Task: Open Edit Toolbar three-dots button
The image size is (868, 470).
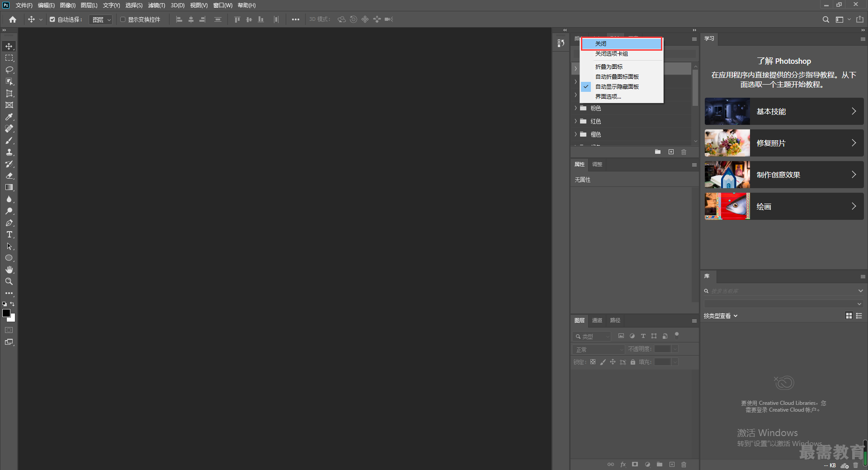Action: pyautogui.click(x=9, y=293)
